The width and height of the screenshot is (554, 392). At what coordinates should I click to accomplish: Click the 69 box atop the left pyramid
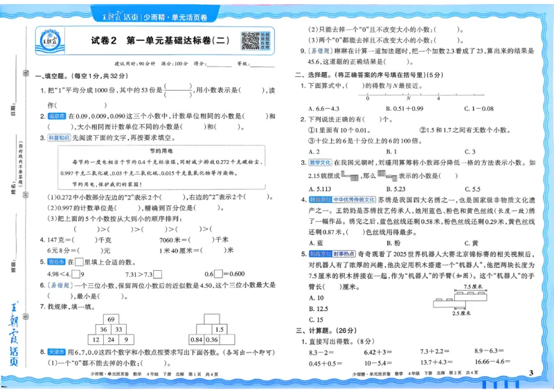(111, 319)
